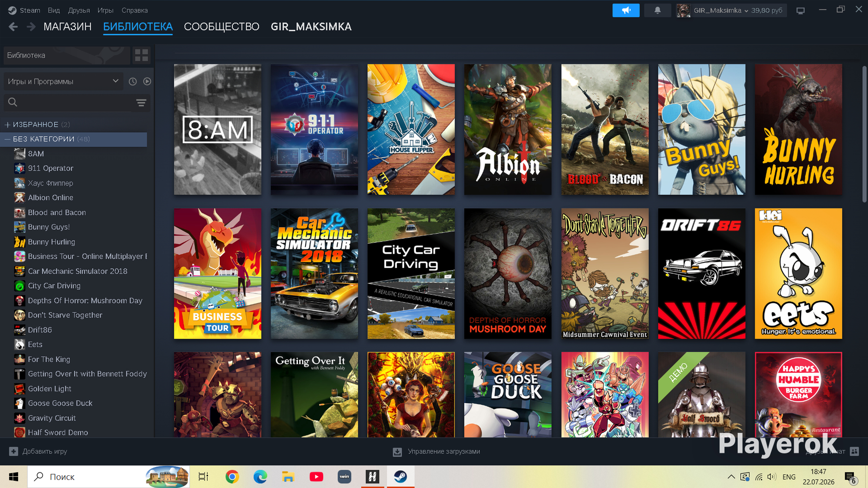Launch Google Chrome from the taskbar

coord(232,477)
